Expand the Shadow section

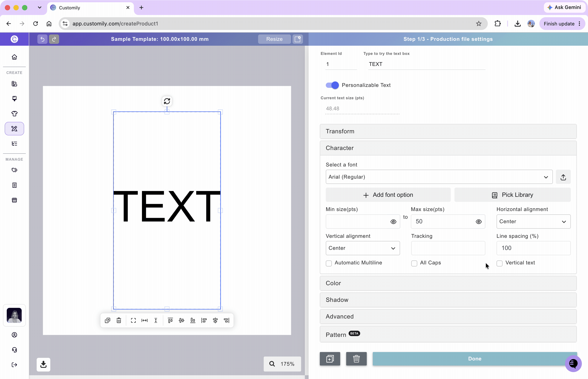[448, 300]
